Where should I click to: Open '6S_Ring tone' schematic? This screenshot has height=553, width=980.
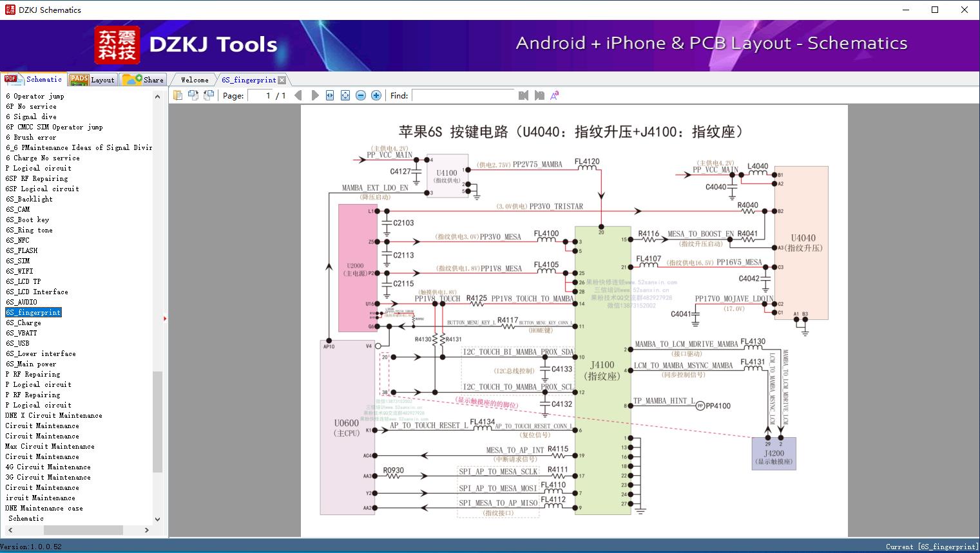(29, 230)
